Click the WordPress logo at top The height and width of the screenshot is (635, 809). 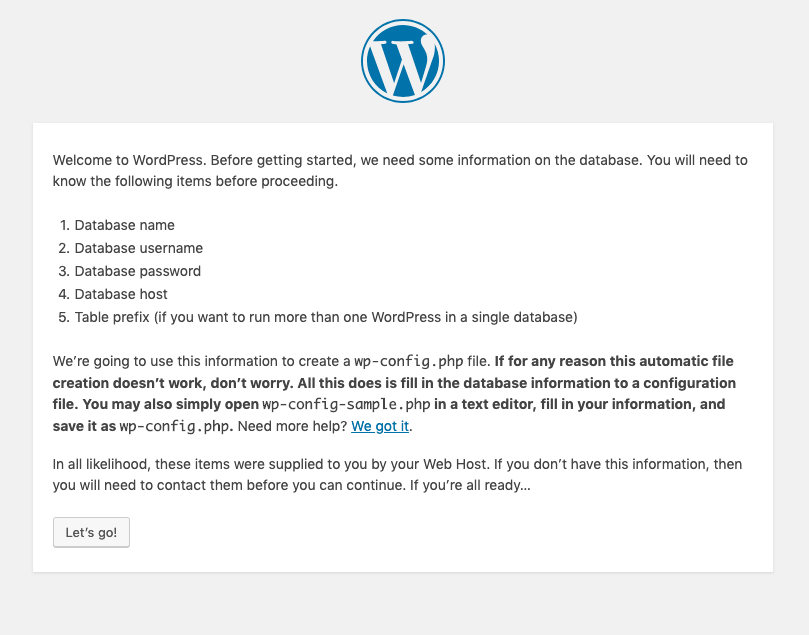(x=402, y=61)
